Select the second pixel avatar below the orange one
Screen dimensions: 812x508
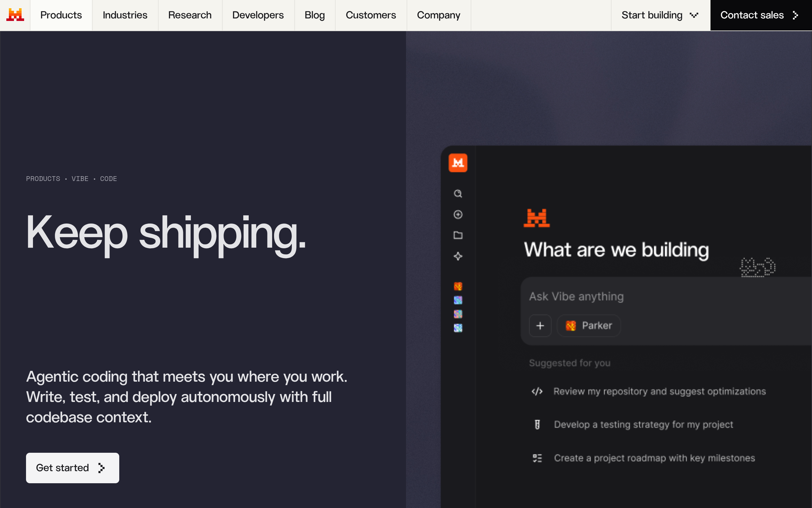coord(458,300)
